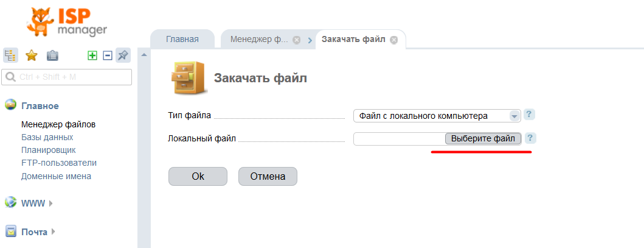Click the WWW globe icon
644x248 pixels.
(x=10, y=202)
